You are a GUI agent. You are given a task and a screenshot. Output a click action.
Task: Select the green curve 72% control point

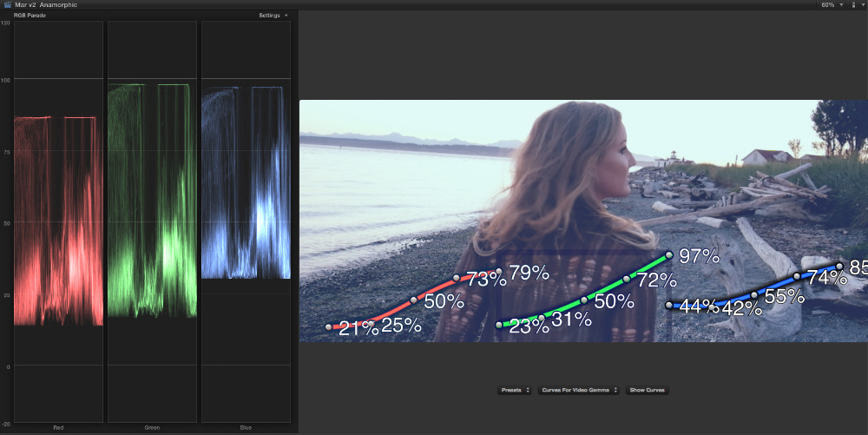coord(627,279)
